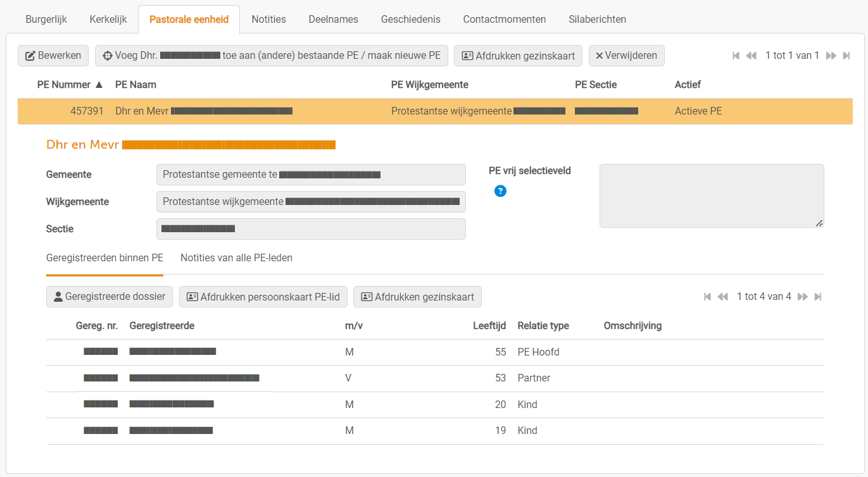Click the Bewerken button
The image size is (868, 477).
(53, 56)
